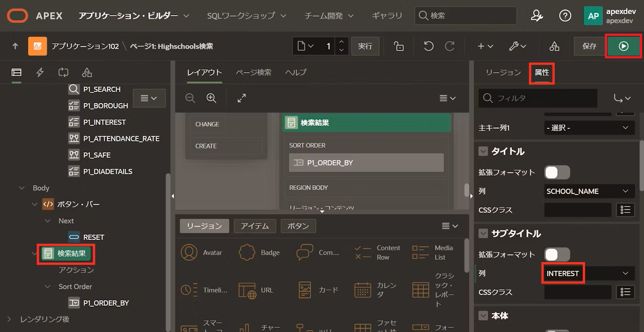The height and width of the screenshot is (332, 644).
Task: Run the page with the green play button
Action: pyautogui.click(x=624, y=46)
